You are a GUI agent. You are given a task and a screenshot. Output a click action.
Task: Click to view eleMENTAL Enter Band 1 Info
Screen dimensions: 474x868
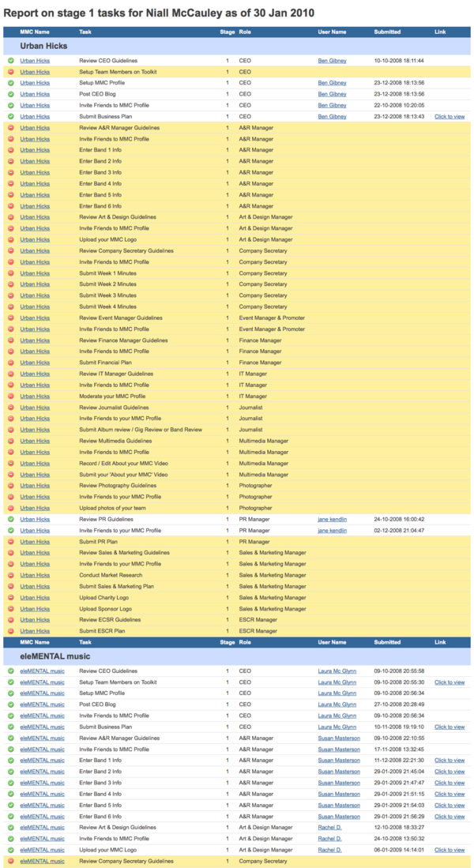tap(450, 760)
